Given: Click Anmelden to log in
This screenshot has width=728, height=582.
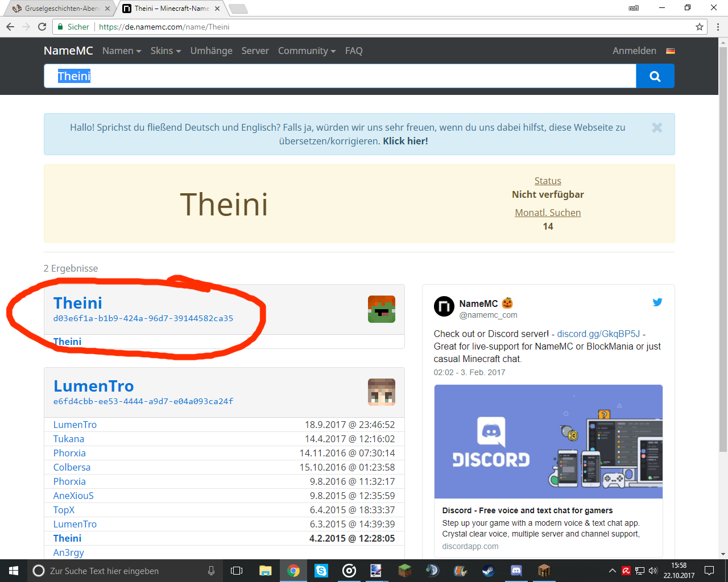Looking at the screenshot, I should coord(634,51).
